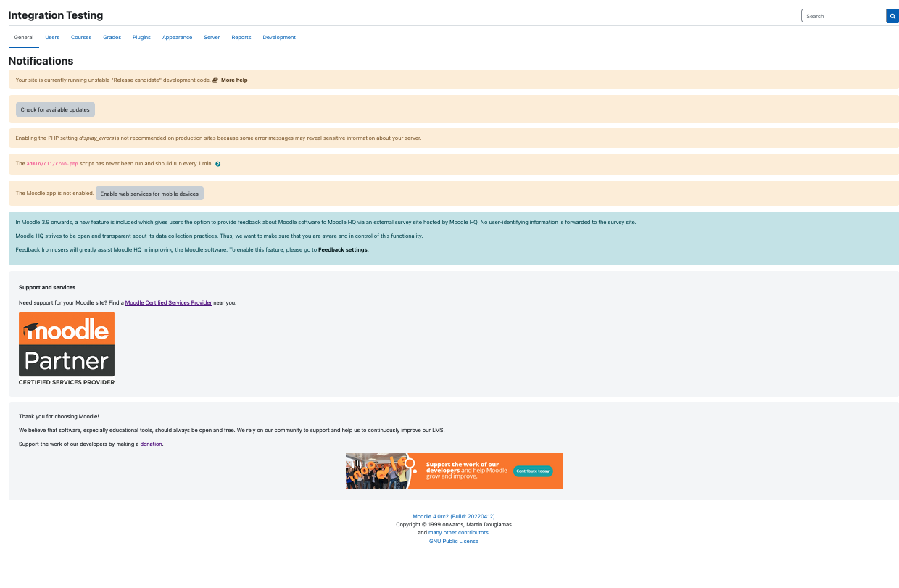Click Check for available updates button

(x=55, y=109)
